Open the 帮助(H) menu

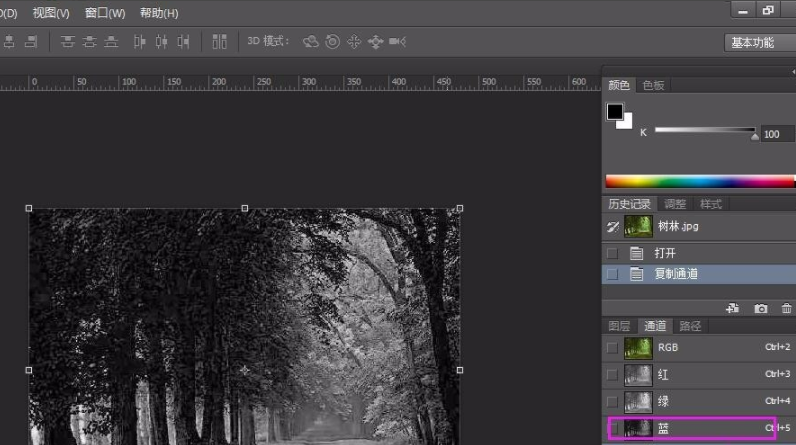(159, 13)
